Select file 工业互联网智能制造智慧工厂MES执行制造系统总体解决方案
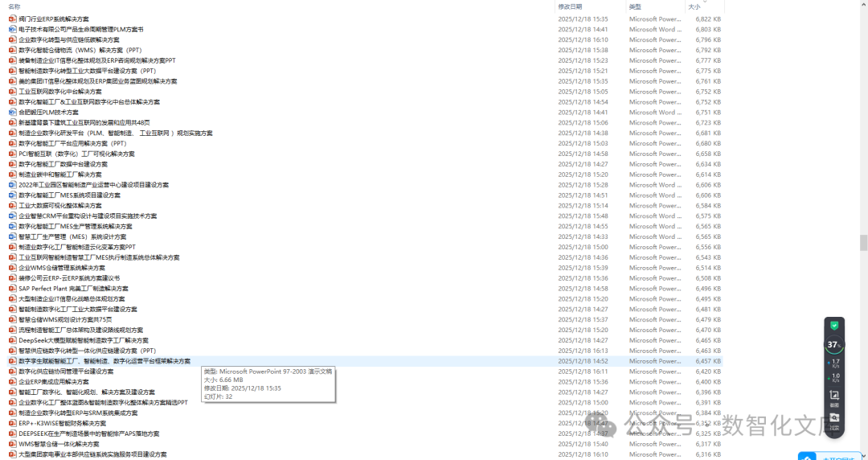Viewport: 868px width, 460px height. 99,257
